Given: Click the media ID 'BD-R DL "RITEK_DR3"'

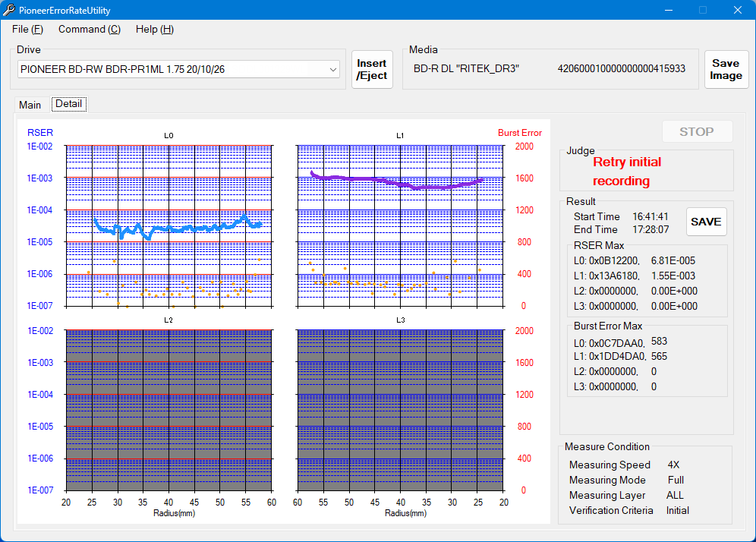Looking at the screenshot, I should pyautogui.click(x=466, y=68).
